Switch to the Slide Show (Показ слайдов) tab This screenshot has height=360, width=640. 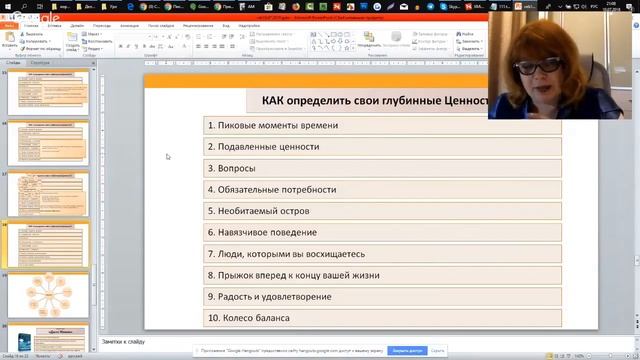pyautogui.click(x=161, y=25)
